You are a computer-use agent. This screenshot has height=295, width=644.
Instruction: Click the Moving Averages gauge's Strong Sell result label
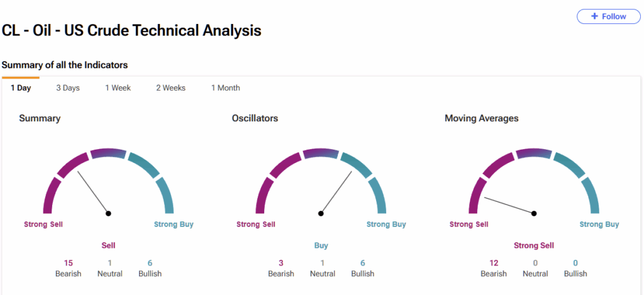coord(534,245)
